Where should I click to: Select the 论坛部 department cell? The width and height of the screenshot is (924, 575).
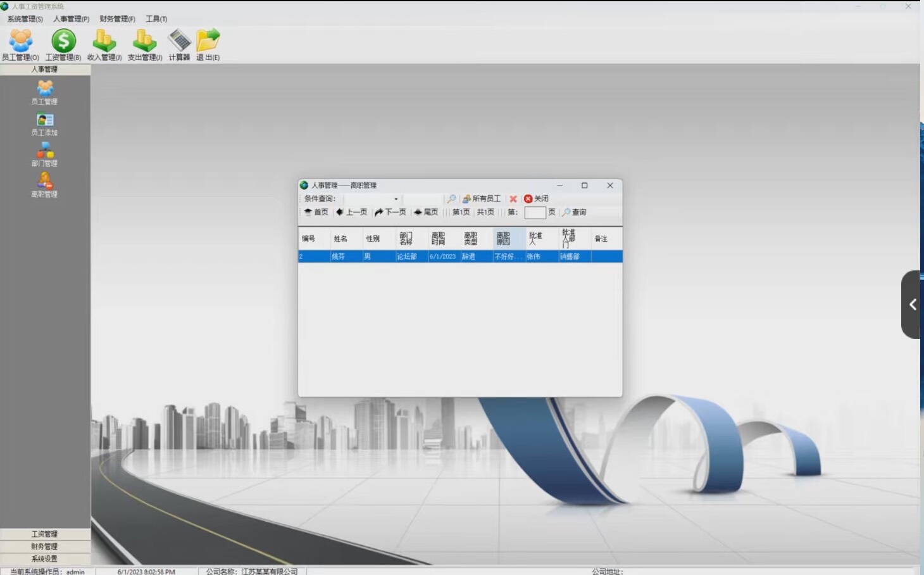pyautogui.click(x=411, y=256)
